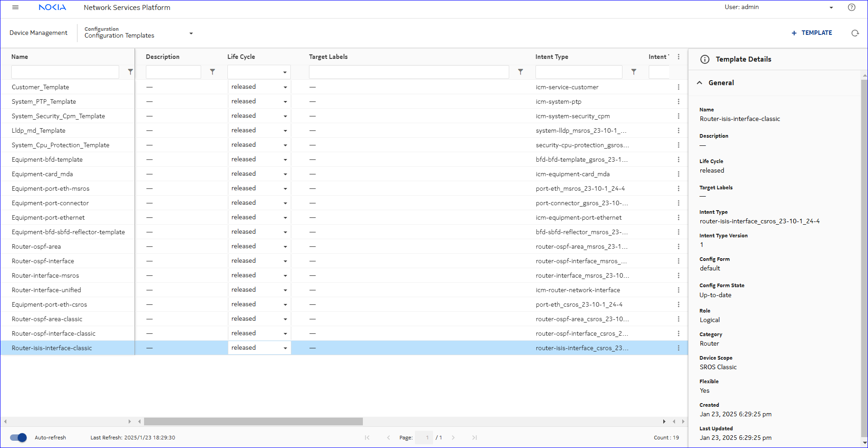
Task: Collapse the General section
Action: point(699,83)
